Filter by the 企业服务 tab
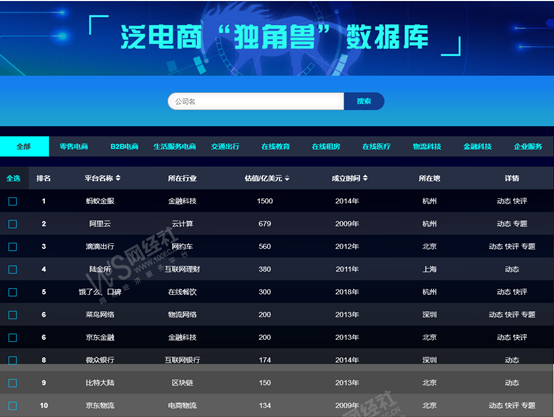The height and width of the screenshot is (417, 554). pos(528,146)
